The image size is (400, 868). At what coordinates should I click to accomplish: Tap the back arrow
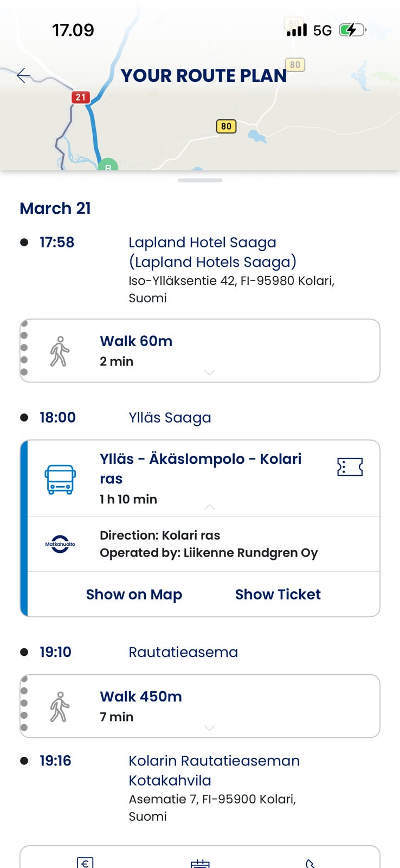24,75
